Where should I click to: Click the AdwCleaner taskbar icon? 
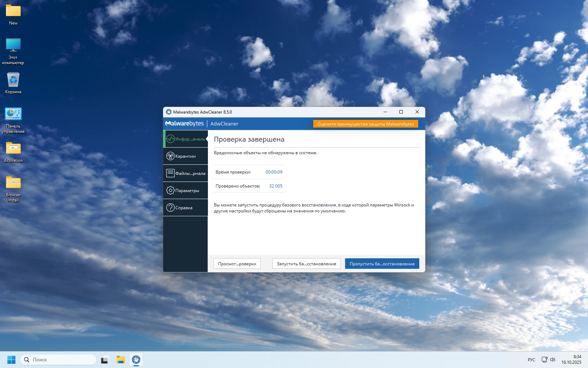point(136,360)
